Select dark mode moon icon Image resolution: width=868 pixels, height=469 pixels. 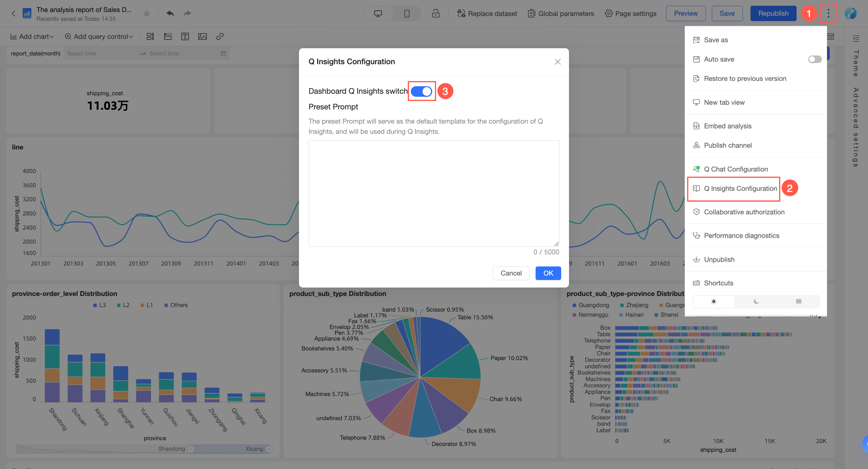click(x=756, y=301)
